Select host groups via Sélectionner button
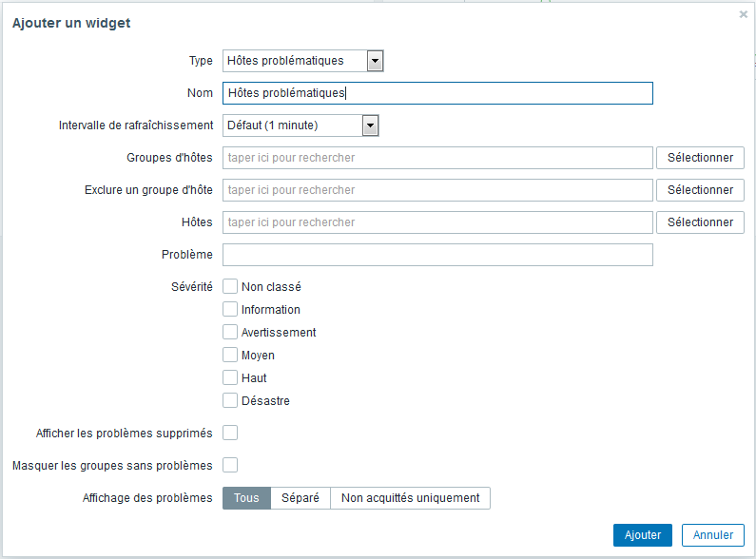 [700, 158]
